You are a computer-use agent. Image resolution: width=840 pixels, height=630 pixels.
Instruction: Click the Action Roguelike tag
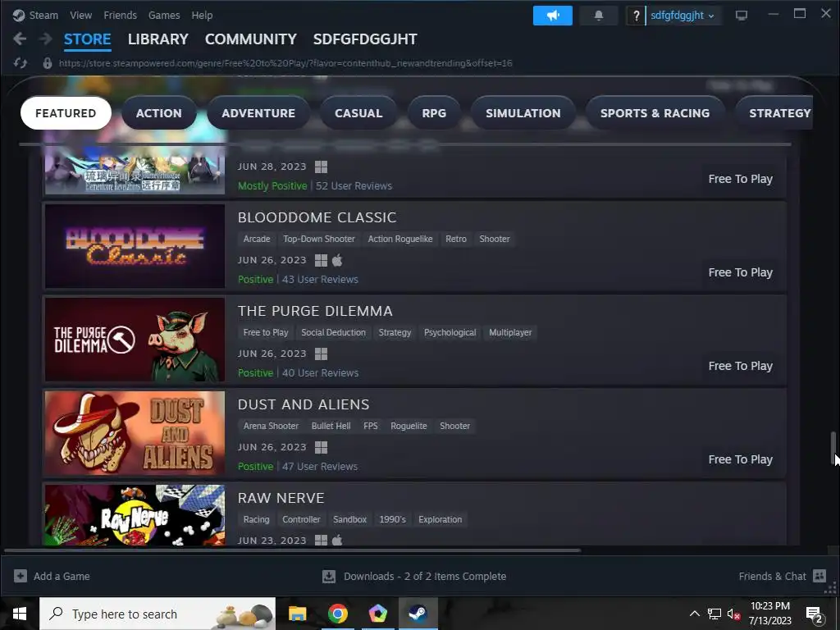(x=400, y=239)
